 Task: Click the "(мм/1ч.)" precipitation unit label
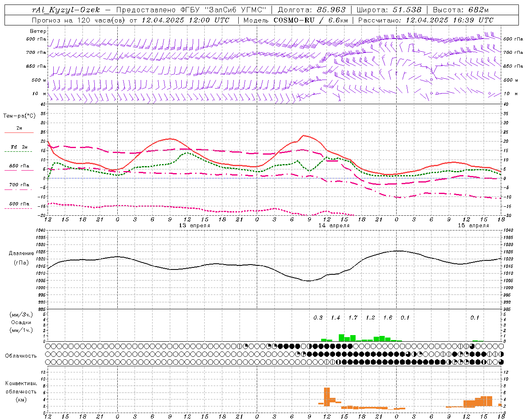click(21, 330)
